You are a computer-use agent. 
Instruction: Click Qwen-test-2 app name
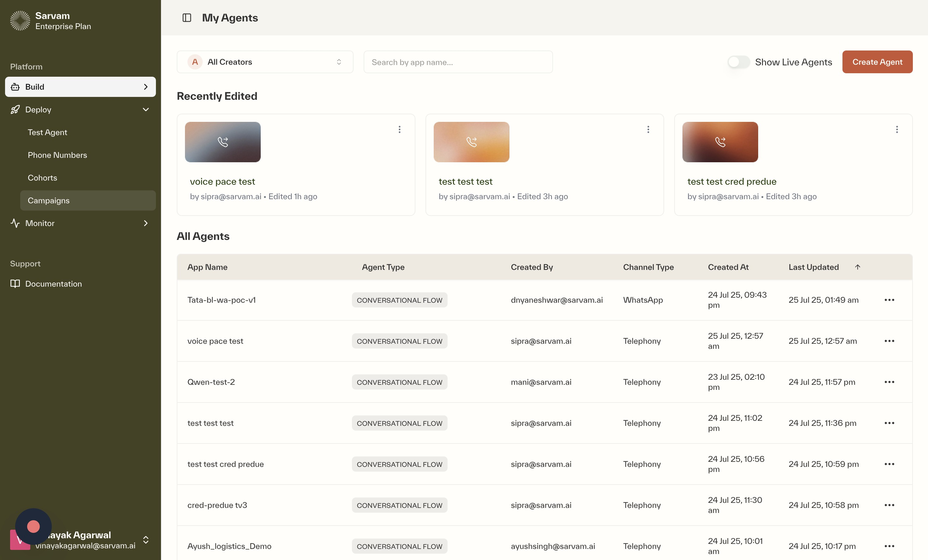[211, 382]
